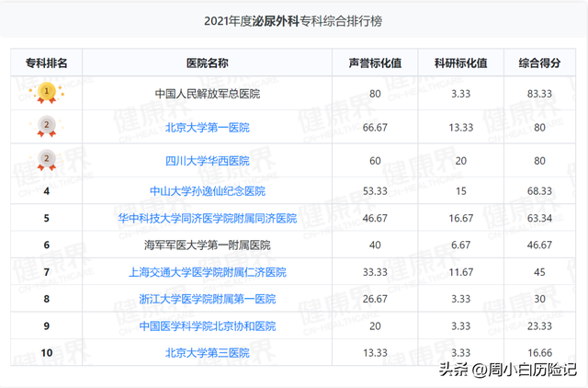Click reputation value 40
This screenshot has height=388, width=588.
375,245
